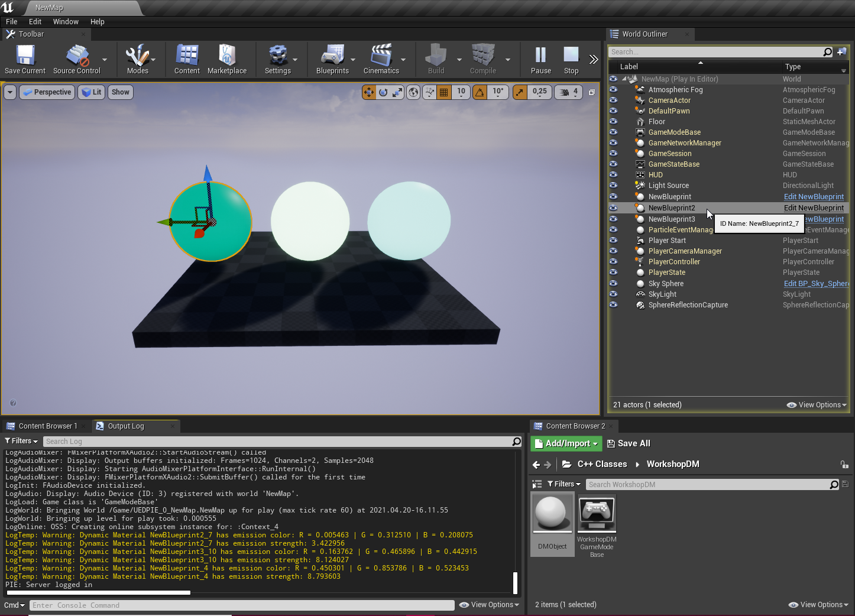Expand hidden toolbar items with double chevron
Viewport: 855px width, 616px height.
coord(594,59)
